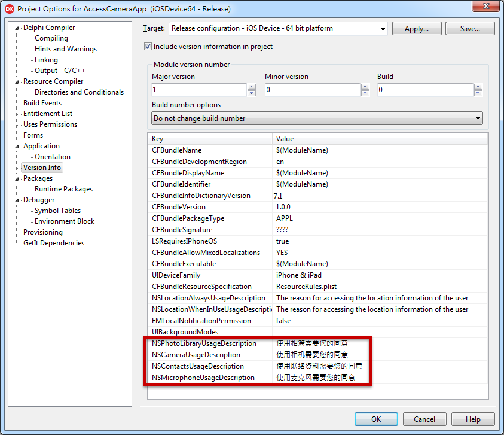Select Environment Block tree item
Viewport: 504px width, 435px height.
(x=65, y=221)
